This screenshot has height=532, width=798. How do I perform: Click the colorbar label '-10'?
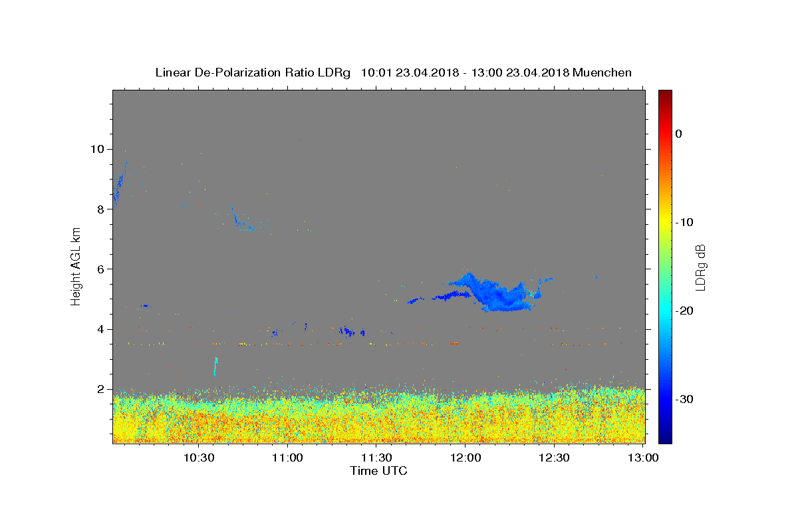point(684,222)
